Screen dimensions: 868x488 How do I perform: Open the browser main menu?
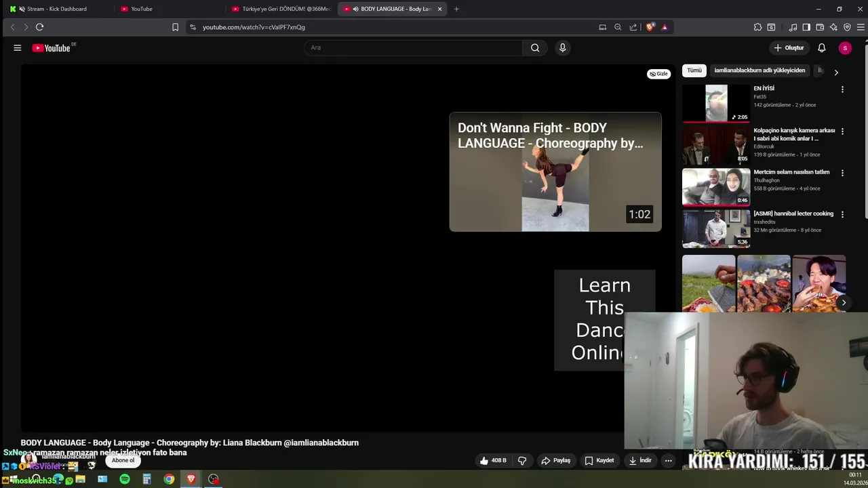click(x=861, y=27)
